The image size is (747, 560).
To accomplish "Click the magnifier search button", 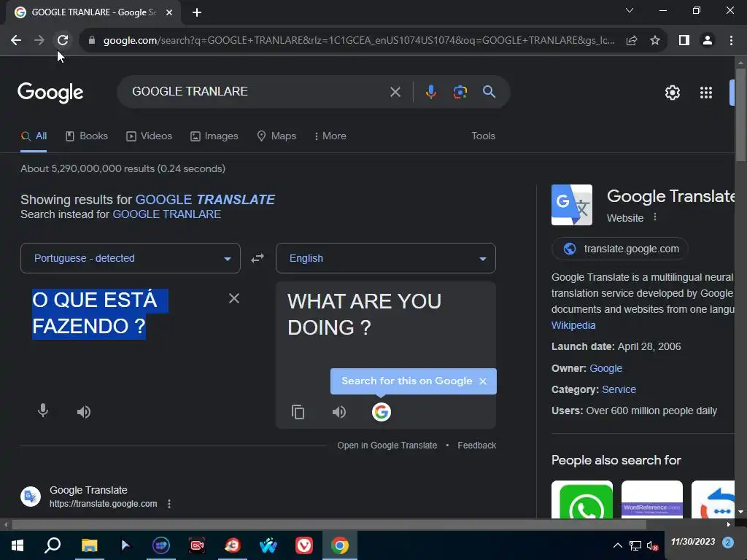I will [489, 91].
